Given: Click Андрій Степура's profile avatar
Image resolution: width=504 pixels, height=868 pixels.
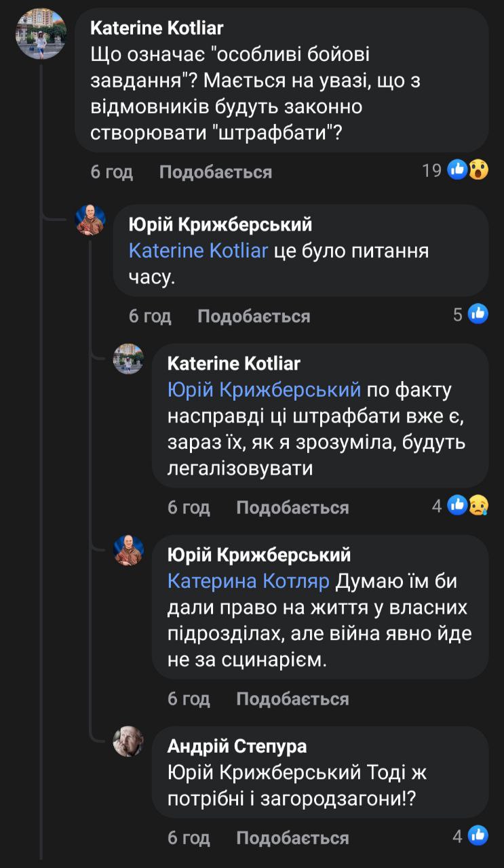Looking at the screenshot, I should [128, 741].
